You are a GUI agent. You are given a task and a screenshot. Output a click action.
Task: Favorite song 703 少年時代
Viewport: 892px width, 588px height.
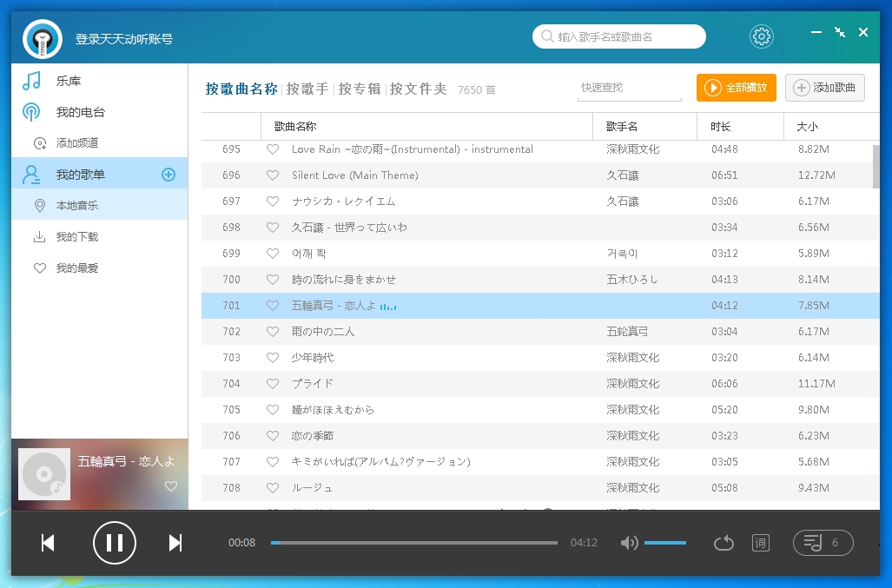click(x=273, y=358)
